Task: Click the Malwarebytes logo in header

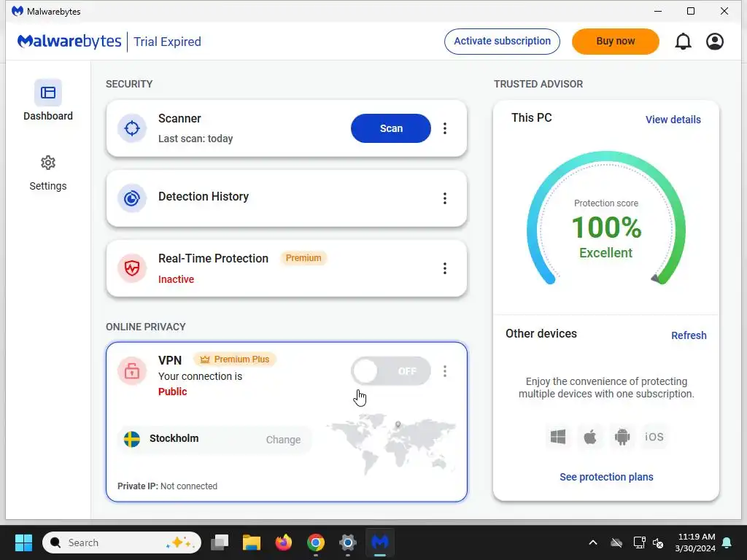Action: click(x=69, y=42)
